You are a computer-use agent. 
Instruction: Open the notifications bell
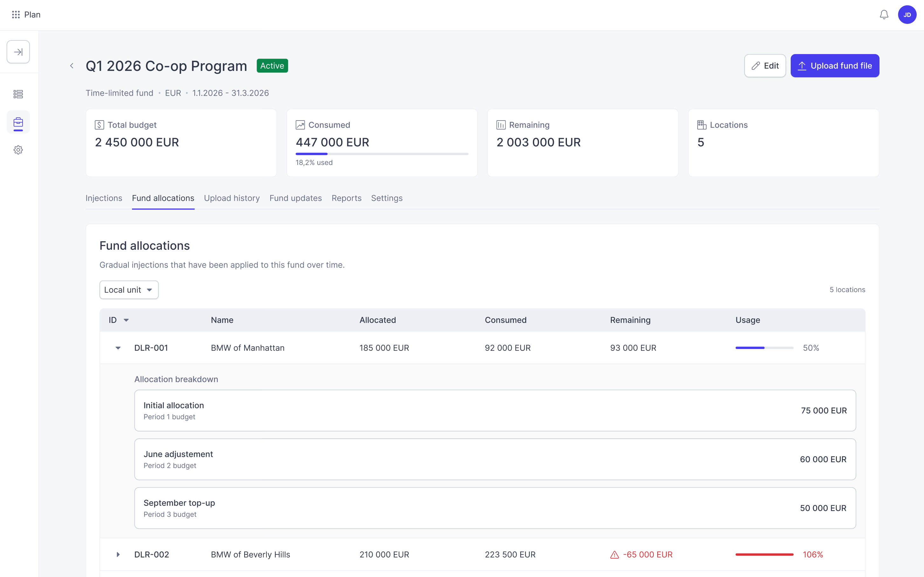[884, 15]
